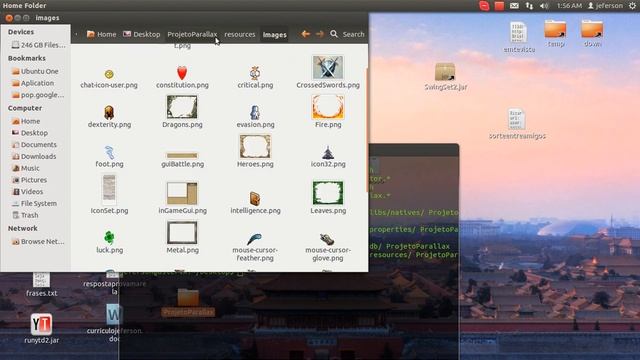This screenshot has width=640, height=360.
Task: Open the sound volume indicator
Action: (x=544, y=6)
